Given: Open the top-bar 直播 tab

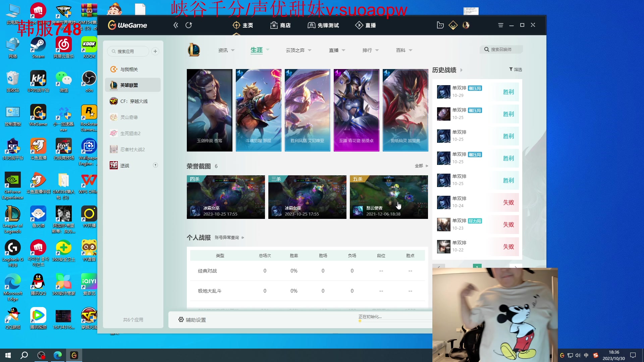Looking at the screenshot, I should (x=365, y=25).
